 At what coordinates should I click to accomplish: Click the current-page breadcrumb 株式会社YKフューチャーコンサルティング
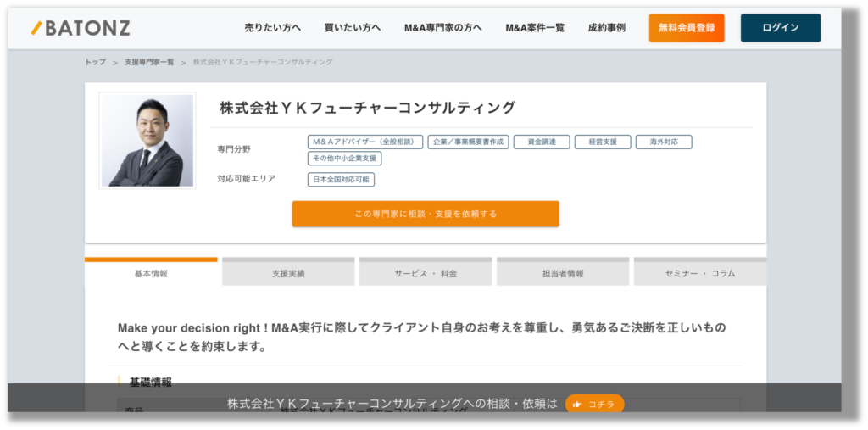tap(263, 62)
